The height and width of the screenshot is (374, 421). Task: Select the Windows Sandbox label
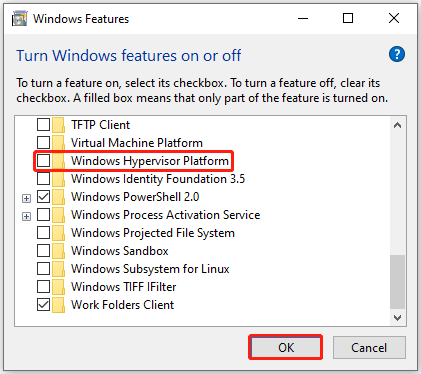point(120,251)
